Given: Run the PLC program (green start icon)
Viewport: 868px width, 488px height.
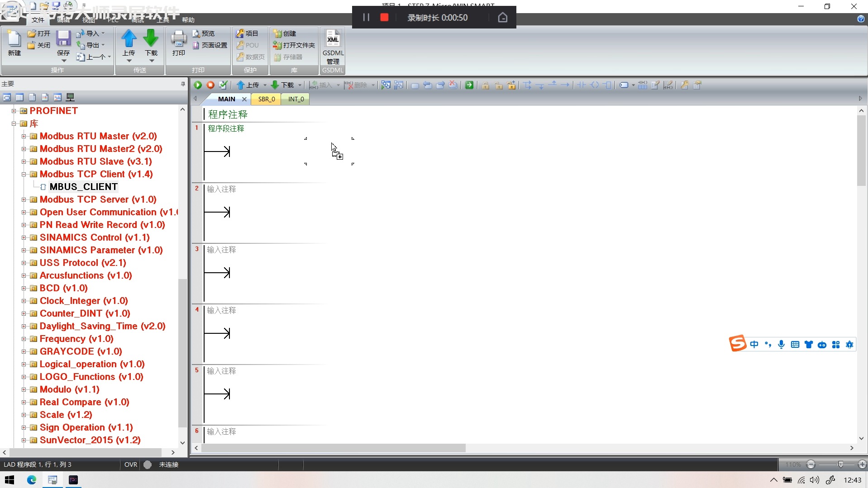Looking at the screenshot, I should point(198,85).
